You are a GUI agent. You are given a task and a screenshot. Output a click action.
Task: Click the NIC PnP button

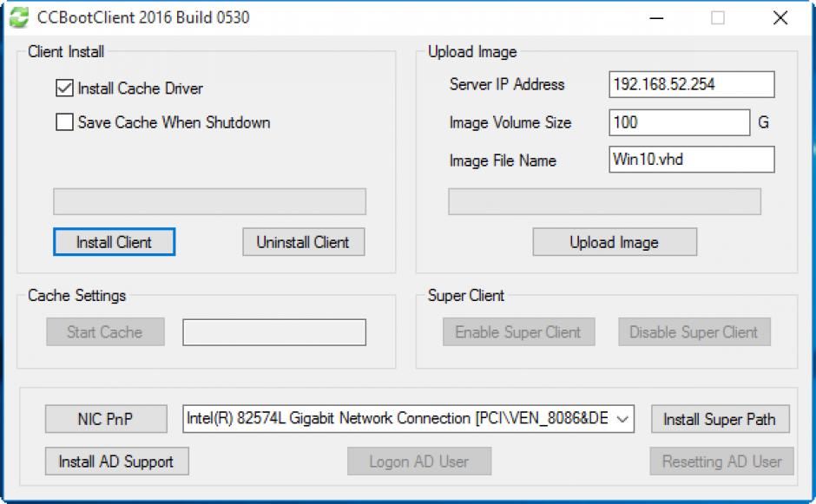tap(106, 419)
